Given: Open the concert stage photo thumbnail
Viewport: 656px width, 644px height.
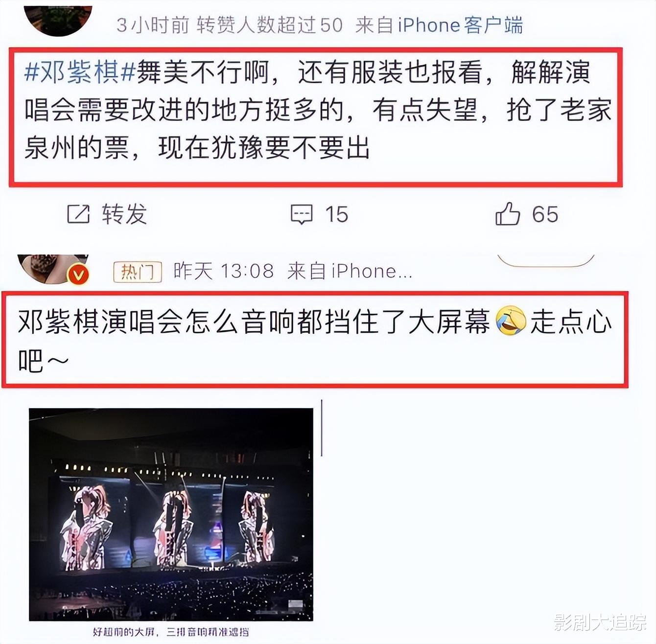Looking at the screenshot, I should [x=171, y=514].
